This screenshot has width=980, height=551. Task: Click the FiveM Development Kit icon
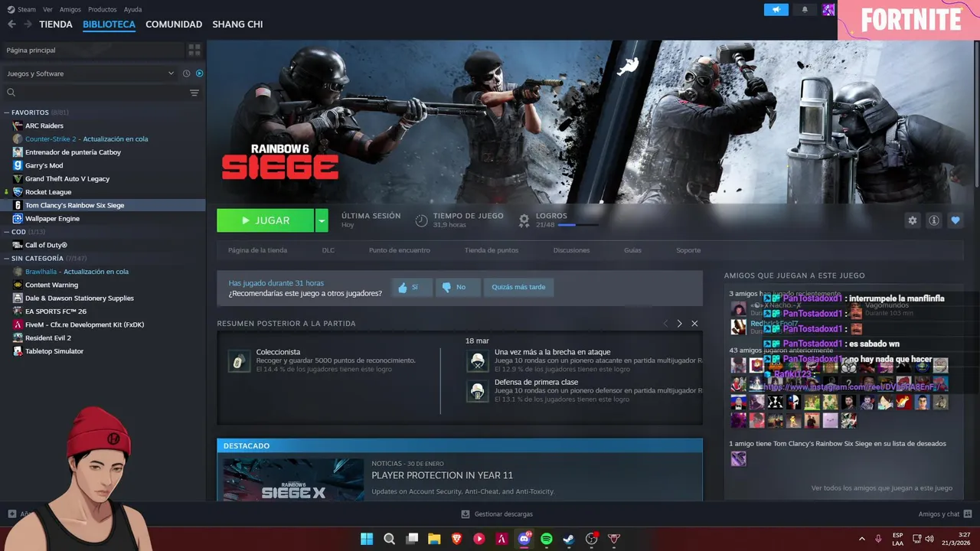tap(18, 324)
